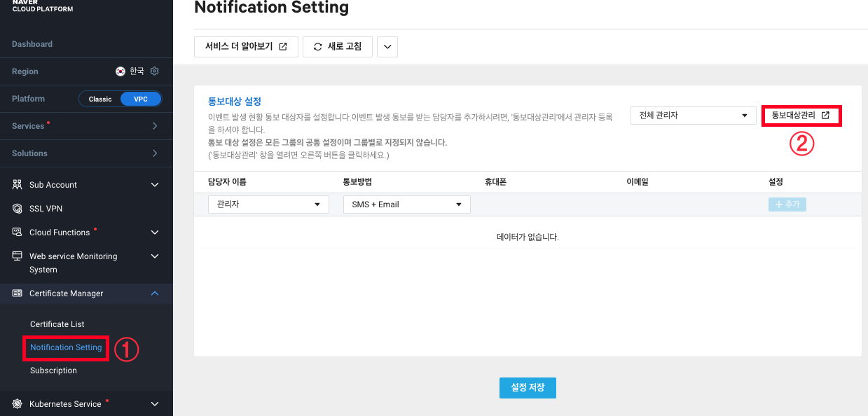Click the NAVER Cloud Platform logo
Screen dimensions: 868x416
click(42, 6)
